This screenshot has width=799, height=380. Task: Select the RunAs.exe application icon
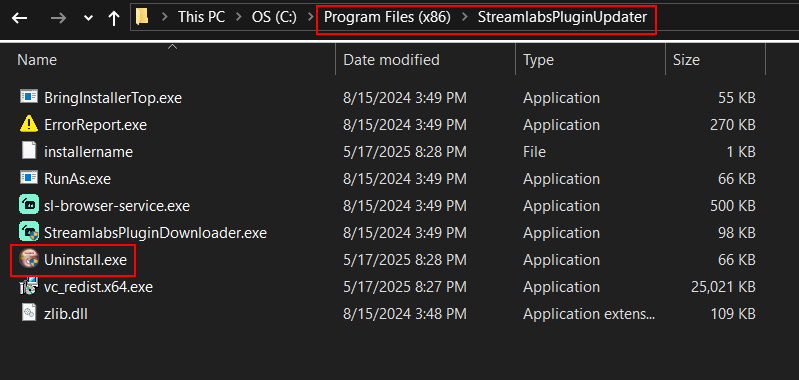click(29, 178)
